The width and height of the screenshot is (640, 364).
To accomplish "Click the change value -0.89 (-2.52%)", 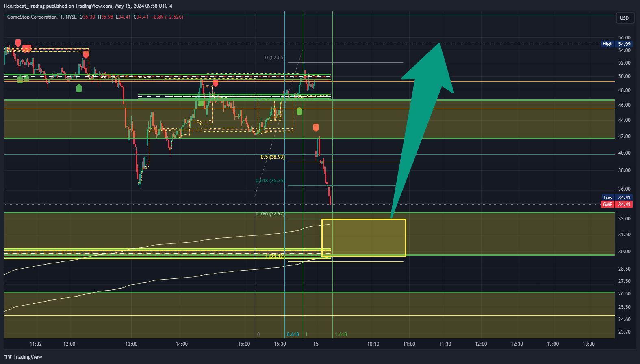I will 167,17.
